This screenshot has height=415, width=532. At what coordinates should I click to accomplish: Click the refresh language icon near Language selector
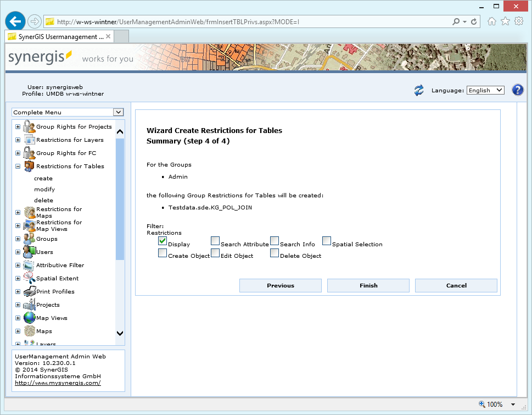coord(418,90)
